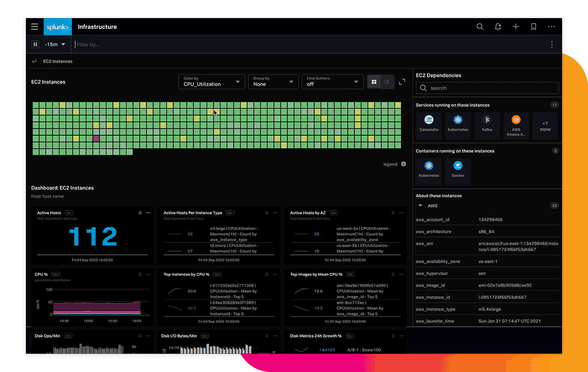Open Disk Metrics 24h Growth % options
588x372 pixels.
coord(402,336)
